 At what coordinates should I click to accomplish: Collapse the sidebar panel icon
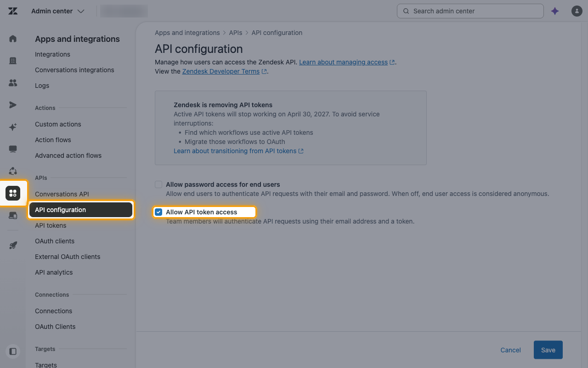[x=13, y=351]
